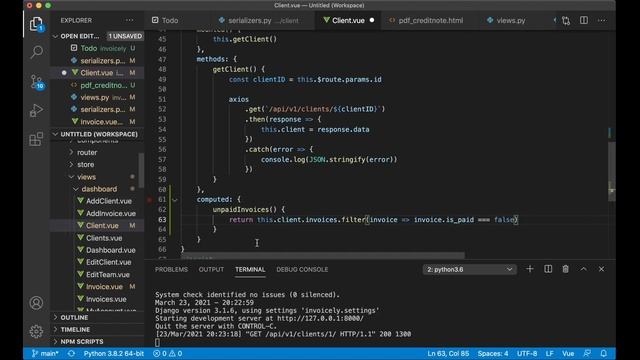The image size is (640, 360).
Task: Open the Accounts menu icon
Action: pos(36,303)
